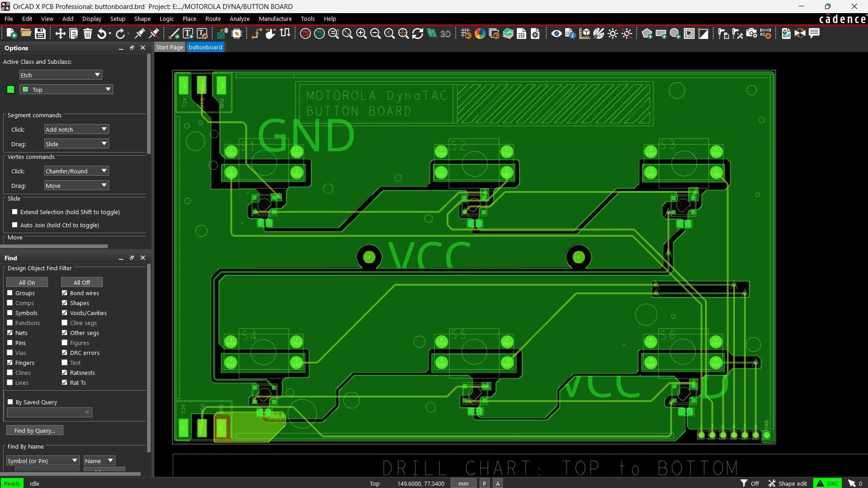Click the All Off button

click(82, 282)
